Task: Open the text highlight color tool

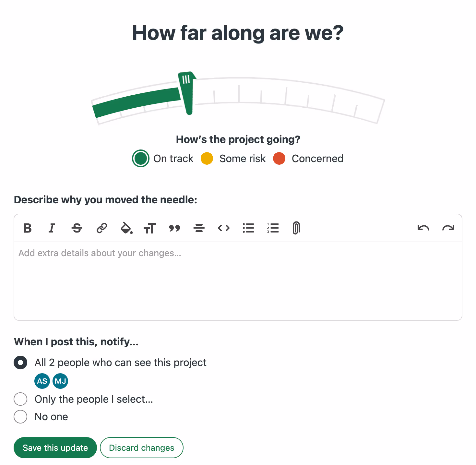Action: (126, 228)
